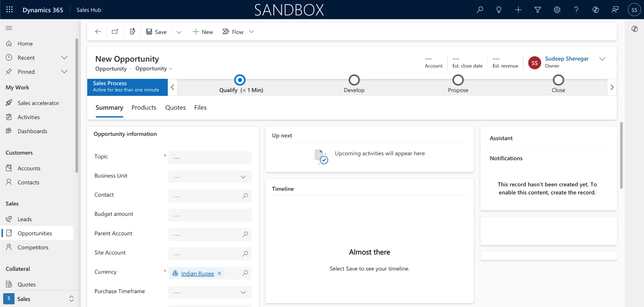
Task: Advance process bar with right chevron
Action: pos(612,87)
